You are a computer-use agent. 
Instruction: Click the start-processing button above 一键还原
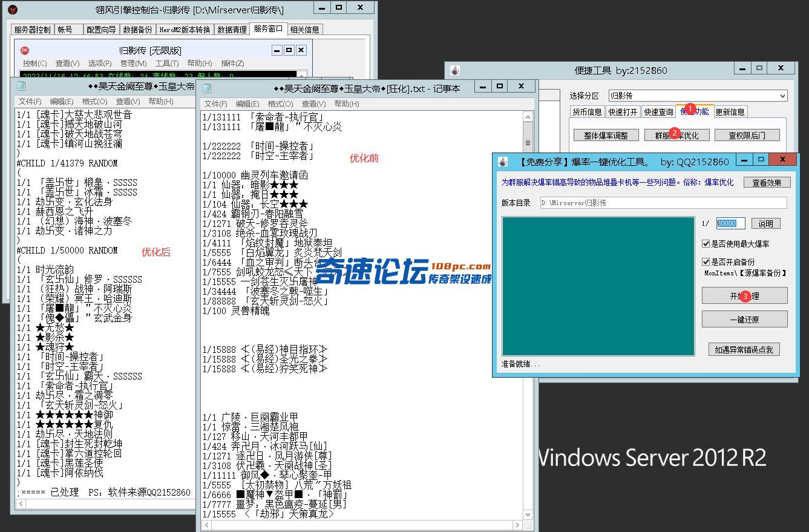[744, 295]
